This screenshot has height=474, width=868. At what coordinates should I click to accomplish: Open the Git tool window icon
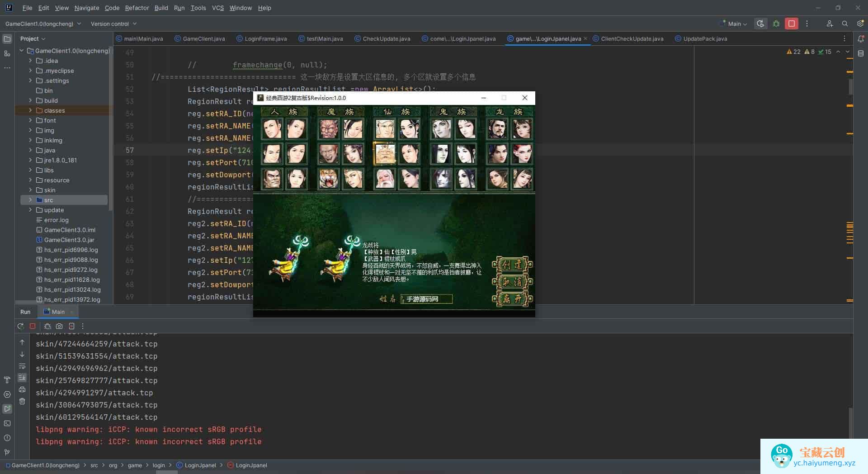point(7,452)
